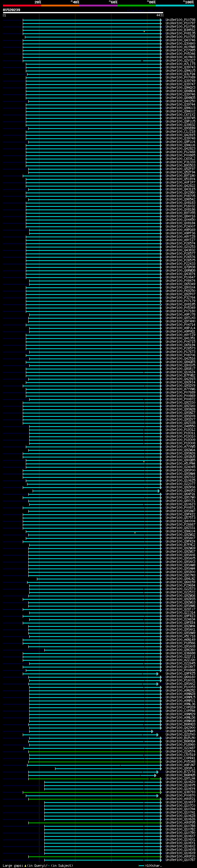Select the UniRef100_P04714 label
This screenshot has width=197, height=868.
tap(180, 325)
